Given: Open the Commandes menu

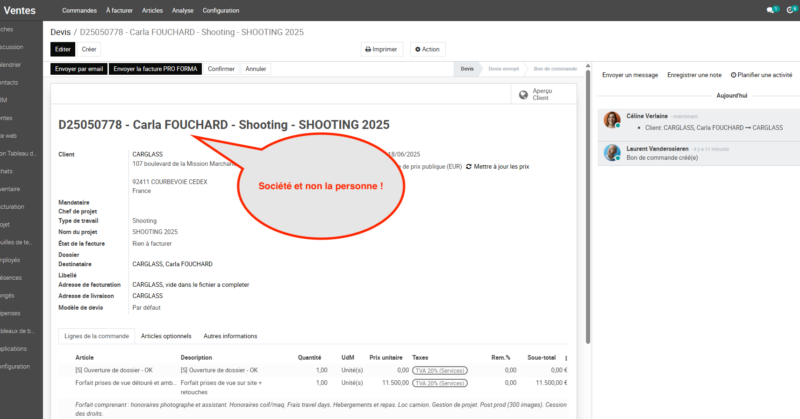Looking at the screenshot, I should pyautogui.click(x=79, y=9).
